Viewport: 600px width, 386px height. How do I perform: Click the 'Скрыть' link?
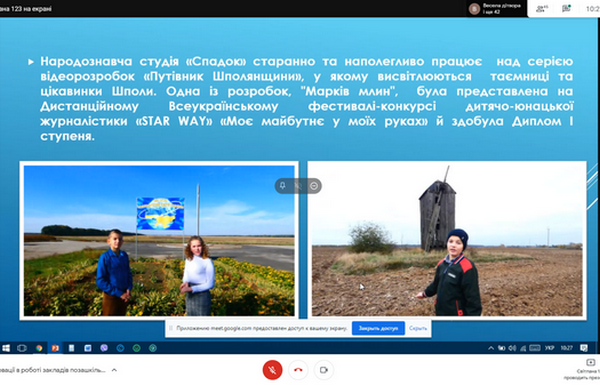coord(417,328)
